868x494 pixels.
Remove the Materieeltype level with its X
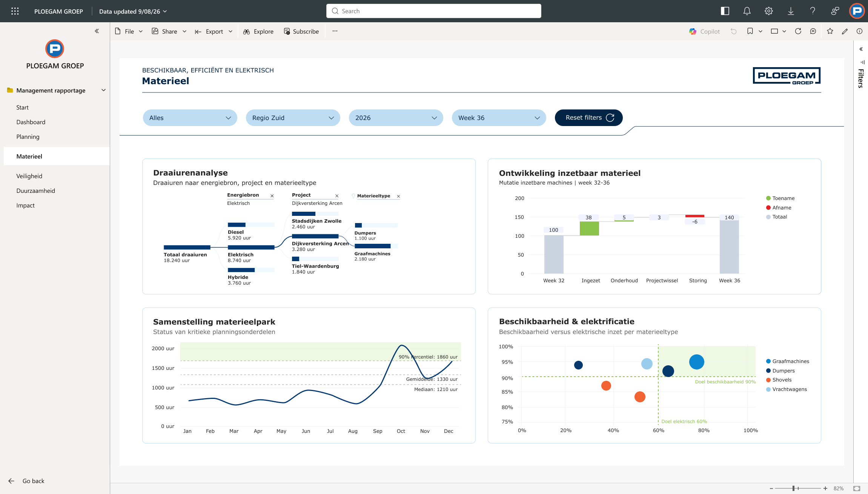pos(398,196)
